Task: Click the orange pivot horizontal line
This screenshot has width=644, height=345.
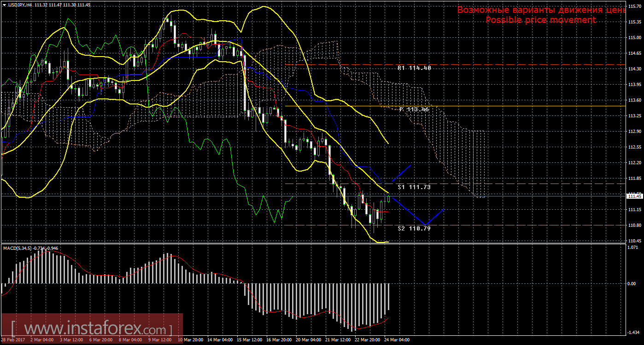Action: [x=507, y=106]
